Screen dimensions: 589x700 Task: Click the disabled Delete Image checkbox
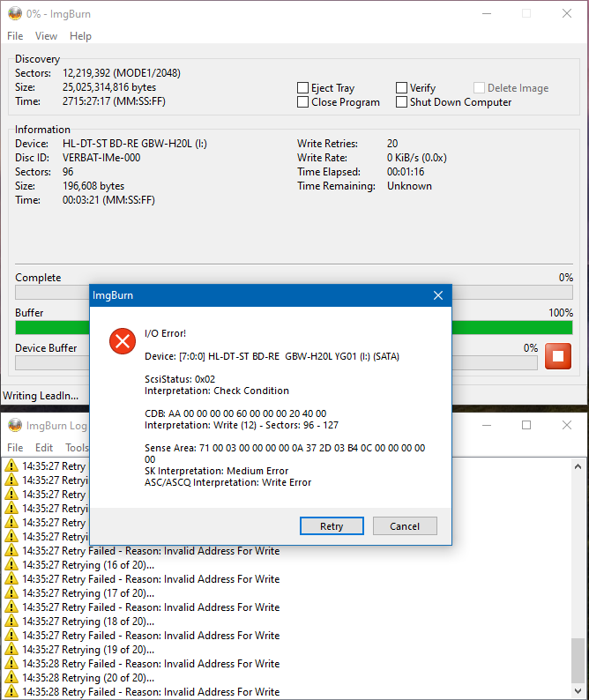(x=479, y=87)
